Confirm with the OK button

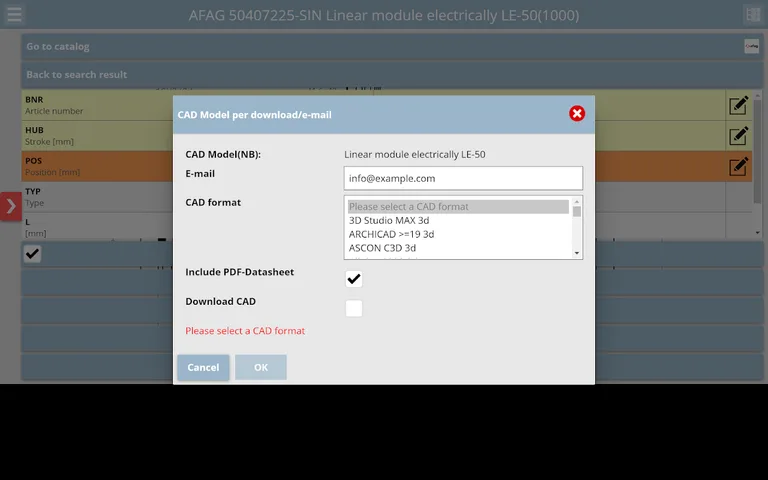261,367
